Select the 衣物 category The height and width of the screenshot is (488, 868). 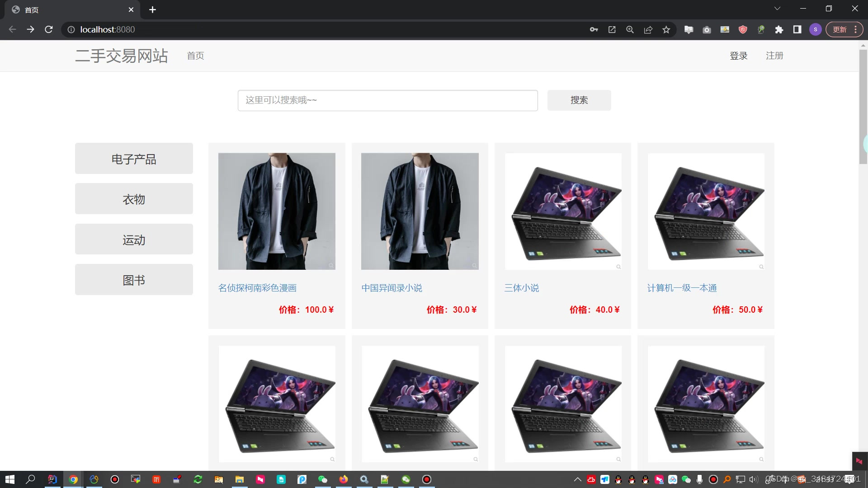click(x=134, y=199)
